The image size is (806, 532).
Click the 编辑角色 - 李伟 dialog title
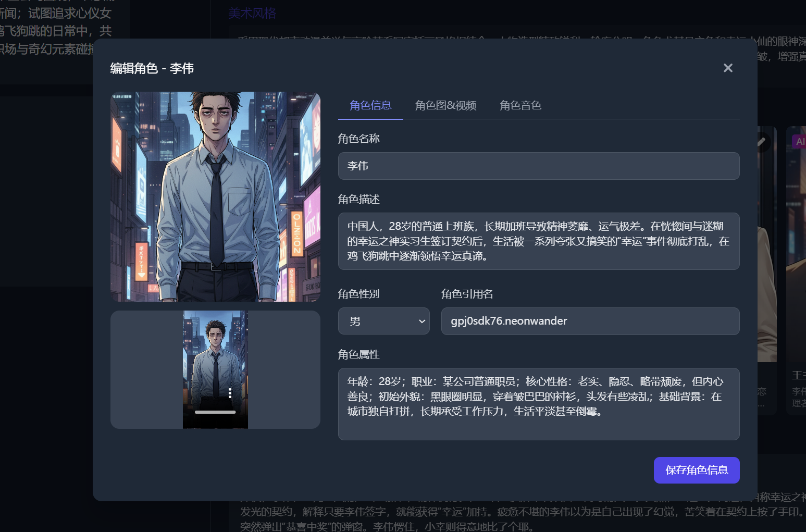point(151,68)
